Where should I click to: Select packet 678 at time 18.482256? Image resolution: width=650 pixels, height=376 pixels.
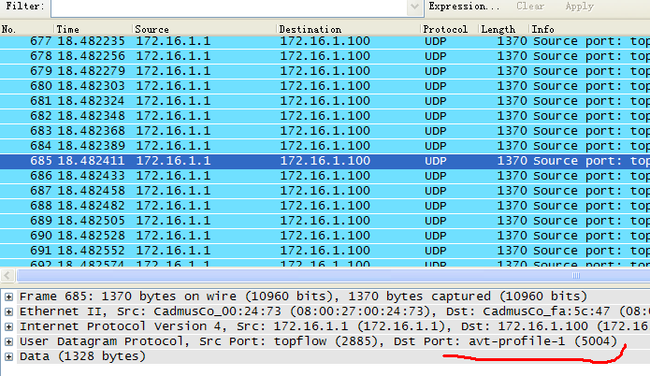325,56
